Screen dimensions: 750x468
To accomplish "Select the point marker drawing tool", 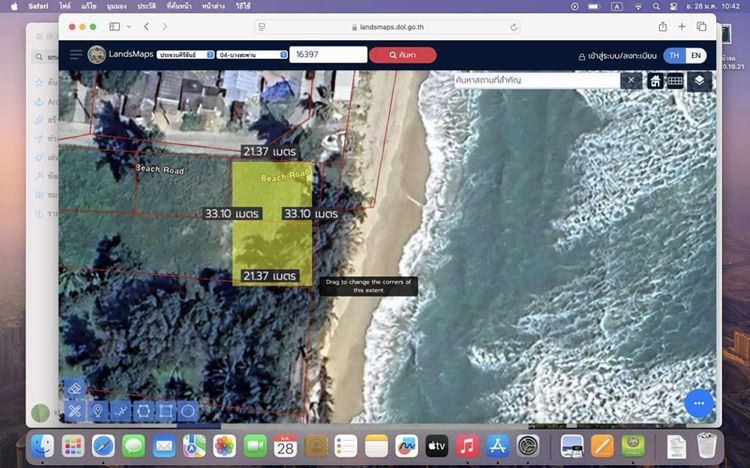I will [x=98, y=410].
